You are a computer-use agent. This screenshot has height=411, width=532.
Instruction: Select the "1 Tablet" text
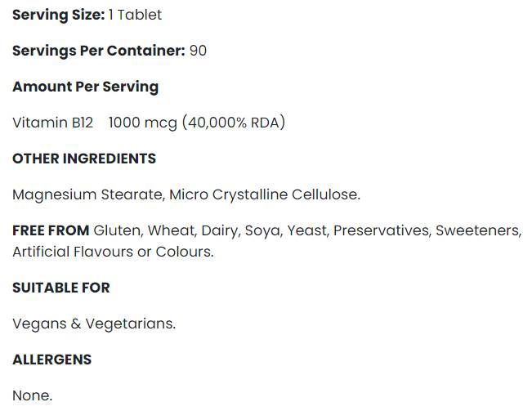tap(135, 15)
